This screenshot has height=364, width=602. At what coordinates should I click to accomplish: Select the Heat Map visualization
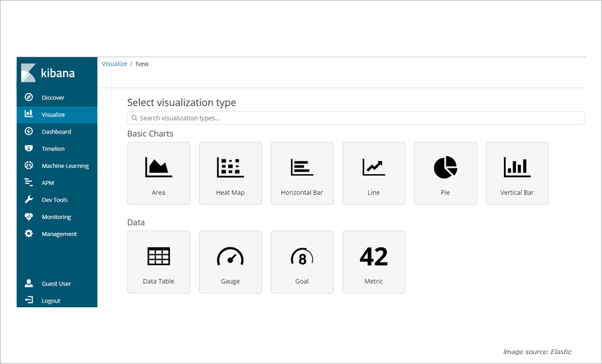point(230,173)
